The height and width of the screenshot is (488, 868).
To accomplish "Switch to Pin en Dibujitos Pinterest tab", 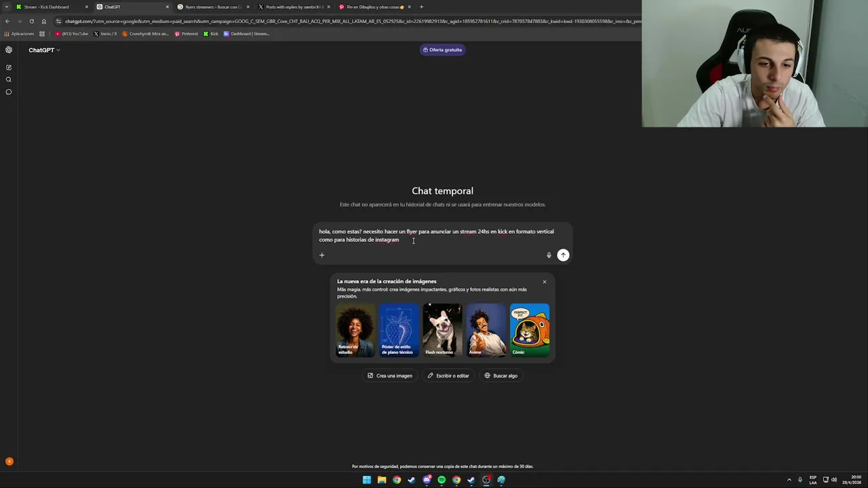I will 374,7.
